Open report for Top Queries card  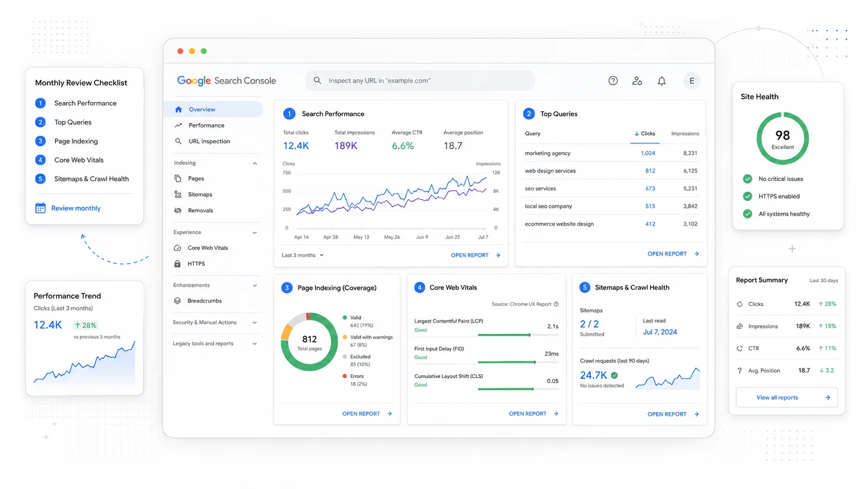click(x=673, y=254)
